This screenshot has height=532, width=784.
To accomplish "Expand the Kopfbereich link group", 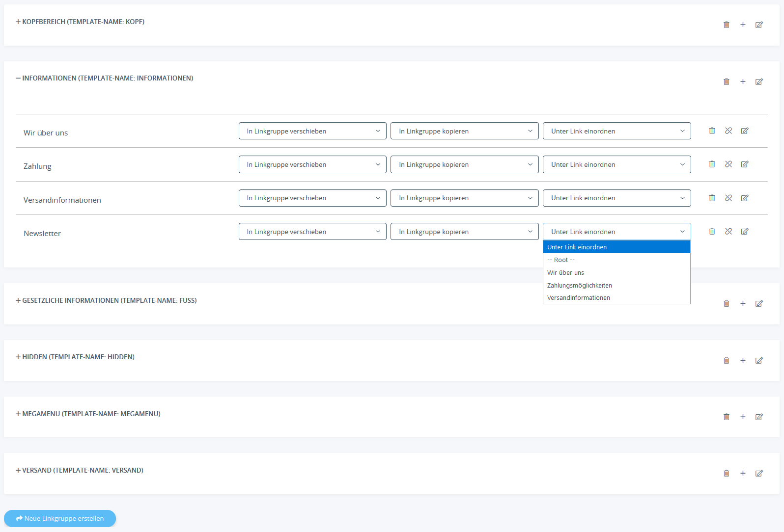I will (80, 22).
